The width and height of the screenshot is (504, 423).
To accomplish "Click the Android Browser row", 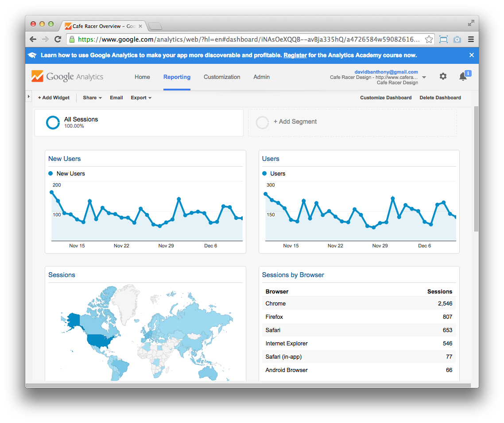I will [x=359, y=370].
